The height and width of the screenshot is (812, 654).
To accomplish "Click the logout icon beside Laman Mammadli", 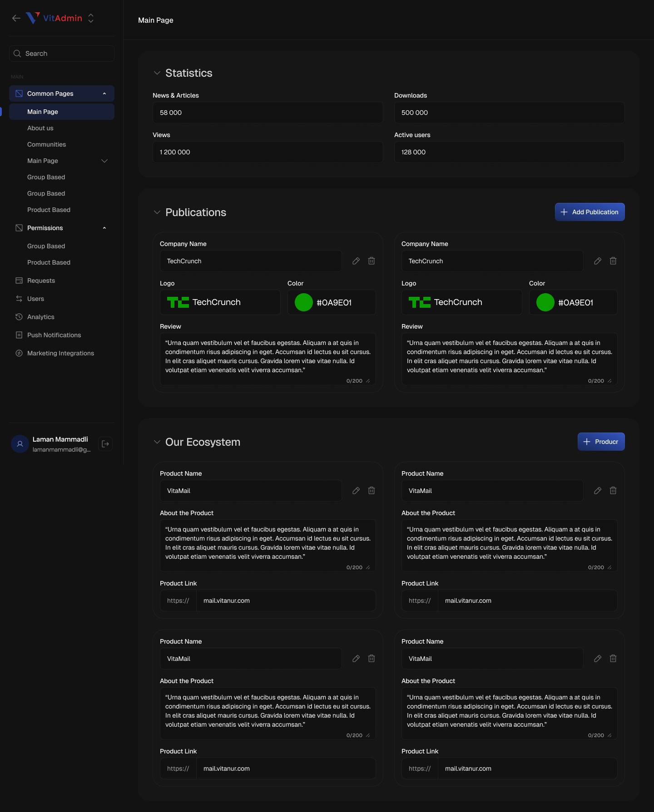I will (105, 444).
